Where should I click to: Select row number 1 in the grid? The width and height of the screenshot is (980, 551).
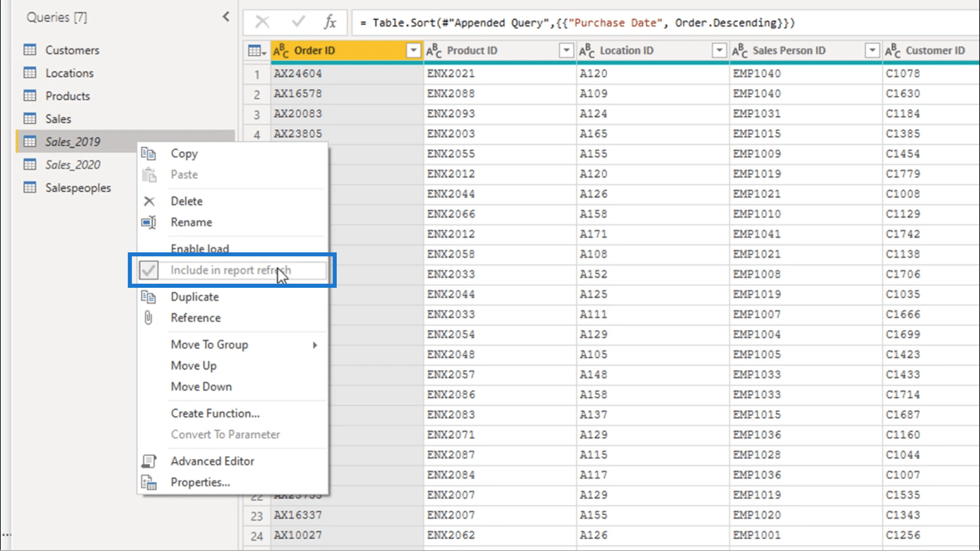pyautogui.click(x=257, y=74)
